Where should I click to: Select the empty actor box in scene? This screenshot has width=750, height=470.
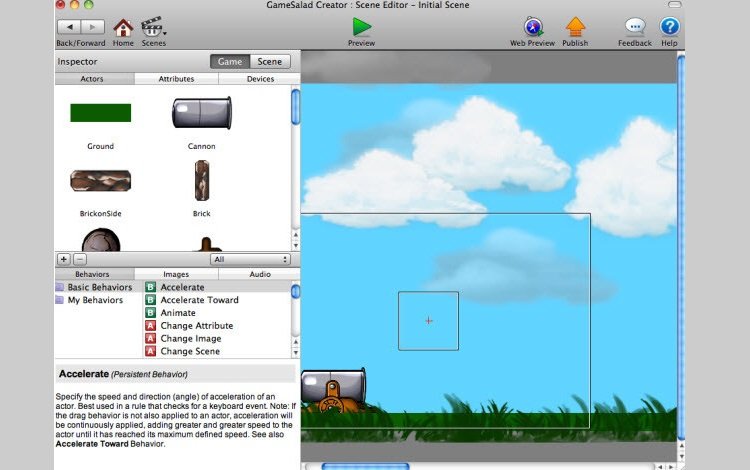[x=429, y=321]
